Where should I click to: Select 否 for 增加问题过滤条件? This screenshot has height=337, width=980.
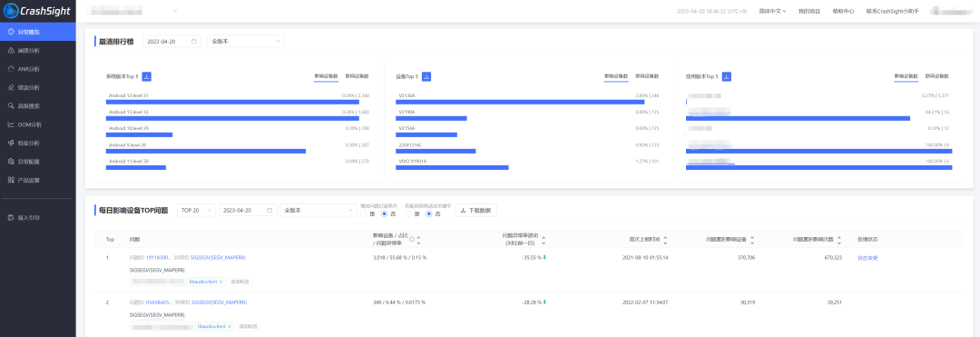384,213
